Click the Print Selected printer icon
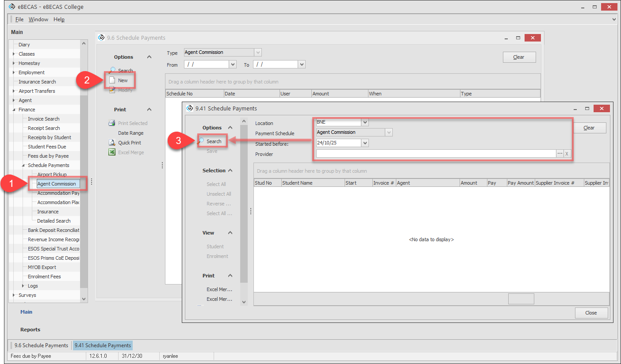The image size is (621, 364). [x=112, y=123]
